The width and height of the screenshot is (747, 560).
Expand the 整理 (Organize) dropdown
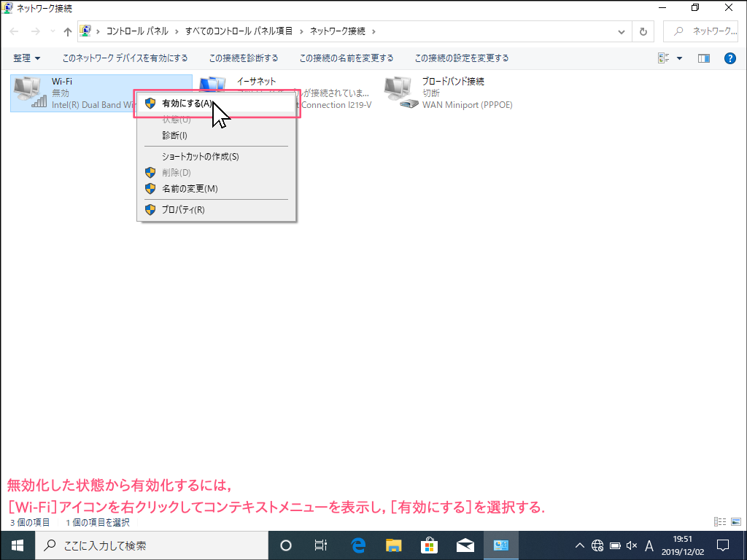pyautogui.click(x=27, y=58)
